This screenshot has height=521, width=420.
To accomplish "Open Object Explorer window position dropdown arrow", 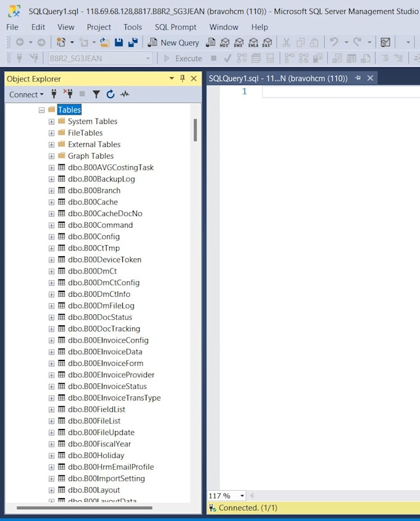I will click(x=172, y=78).
